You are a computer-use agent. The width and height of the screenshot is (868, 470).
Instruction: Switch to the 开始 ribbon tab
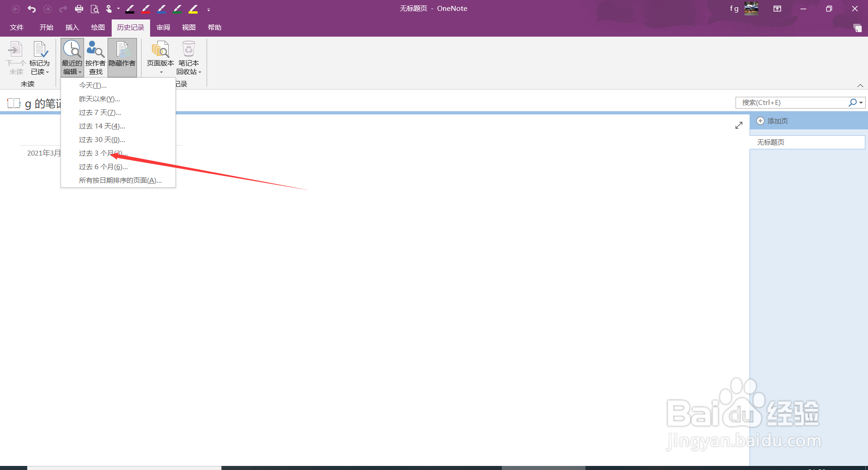[47, 28]
